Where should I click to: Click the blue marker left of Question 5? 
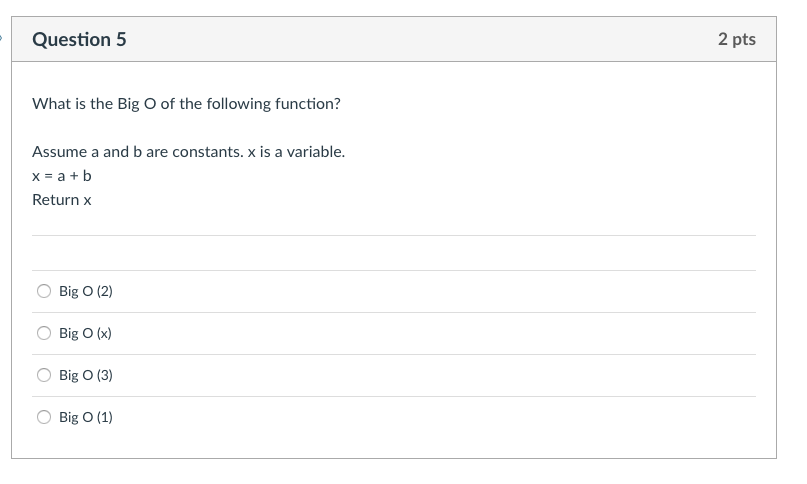pos(3,40)
